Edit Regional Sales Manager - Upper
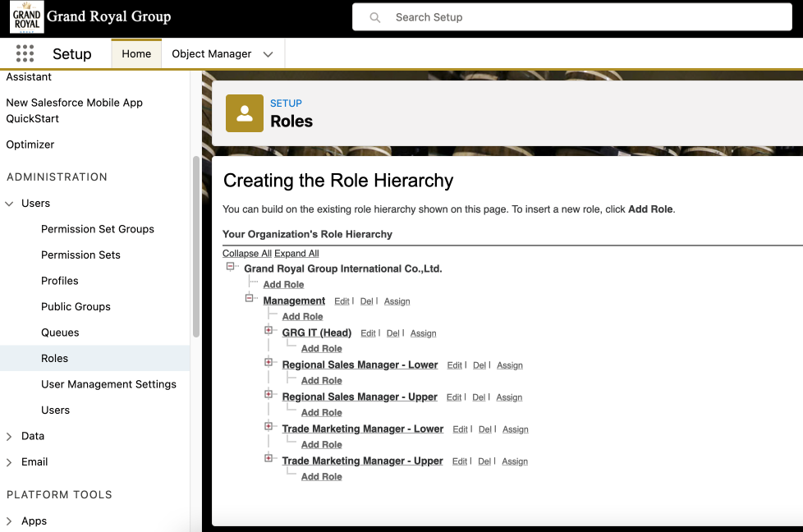This screenshot has width=803, height=532. [454, 397]
